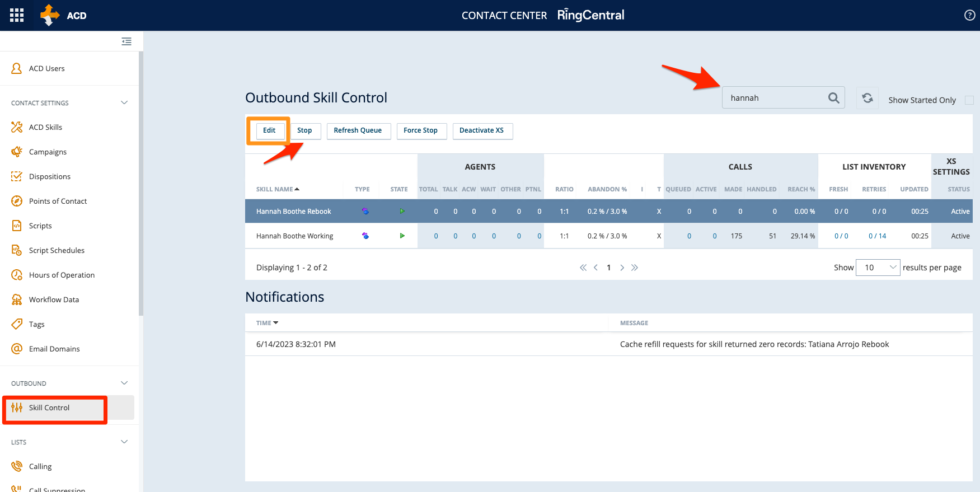Viewport: 980px width, 492px height.
Task: Collapse the Contact Settings section
Action: [x=124, y=102]
